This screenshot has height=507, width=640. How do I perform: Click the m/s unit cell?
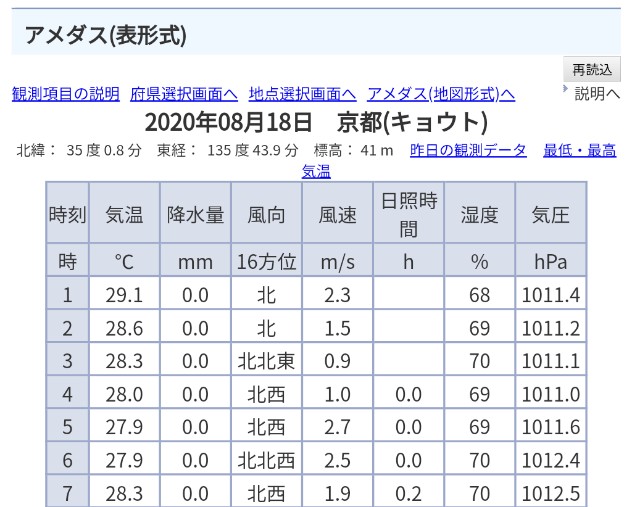pyautogui.click(x=338, y=260)
